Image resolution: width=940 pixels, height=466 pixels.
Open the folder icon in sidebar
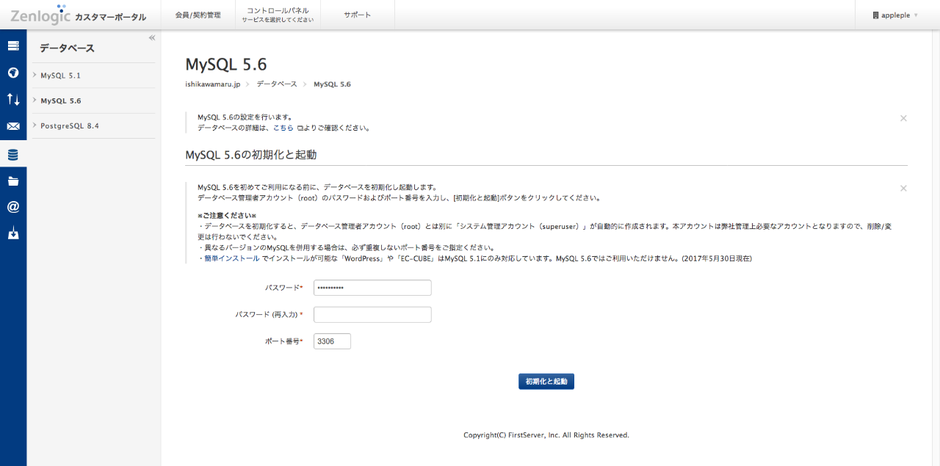(x=13, y=181)
